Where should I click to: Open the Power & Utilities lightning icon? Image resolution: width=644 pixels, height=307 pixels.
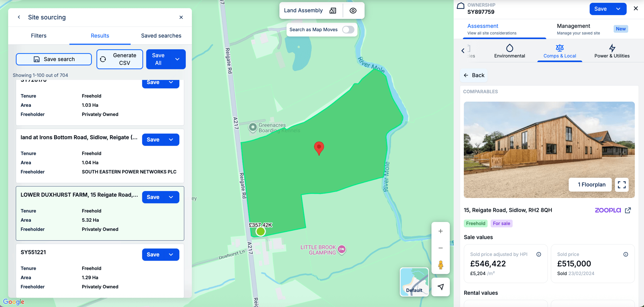[x=612, y=48]
